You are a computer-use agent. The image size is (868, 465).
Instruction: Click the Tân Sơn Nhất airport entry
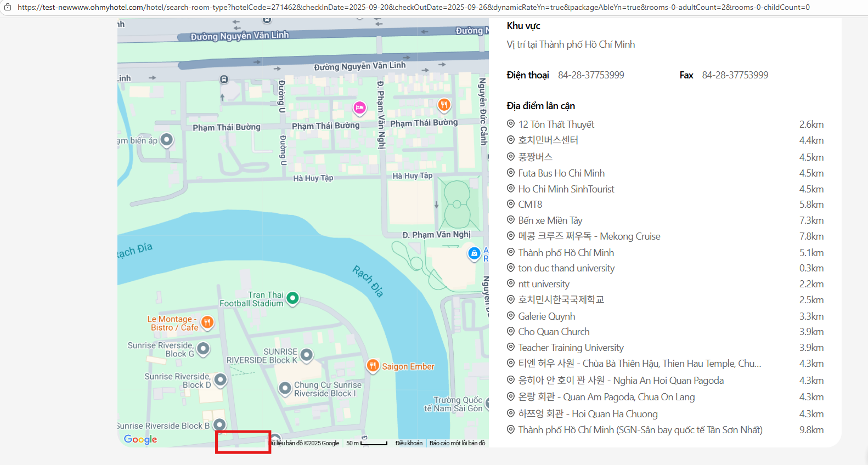pos(640,430)
